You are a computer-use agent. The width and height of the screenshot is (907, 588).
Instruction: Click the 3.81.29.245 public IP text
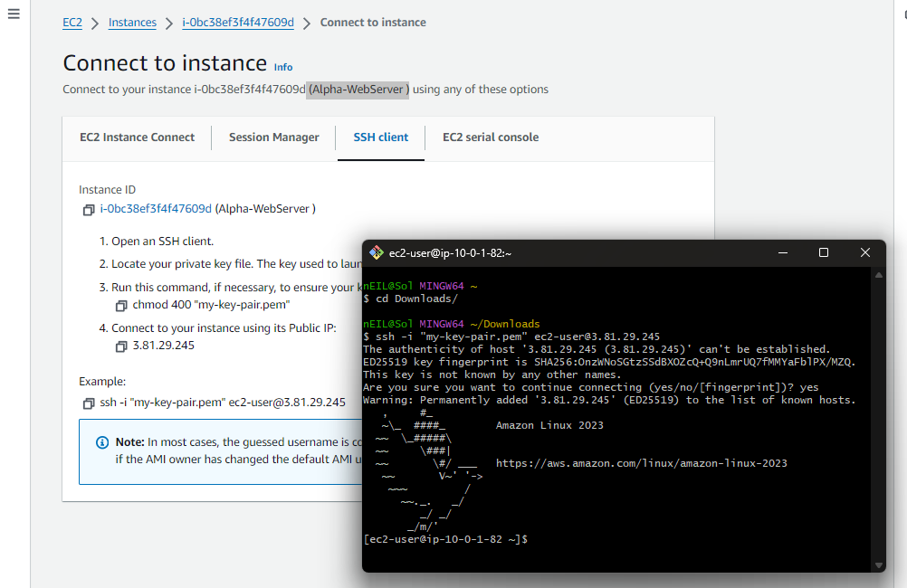[164, 346]
